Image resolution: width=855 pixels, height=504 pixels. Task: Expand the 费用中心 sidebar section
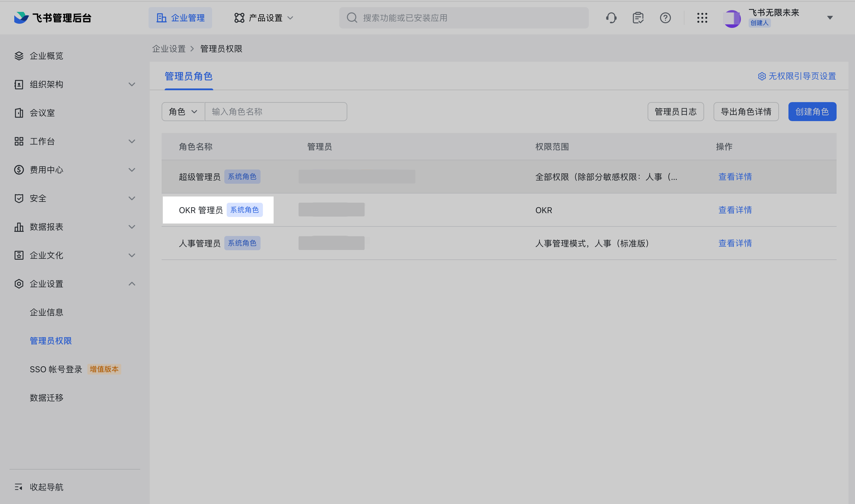click(x=132, y=170)
